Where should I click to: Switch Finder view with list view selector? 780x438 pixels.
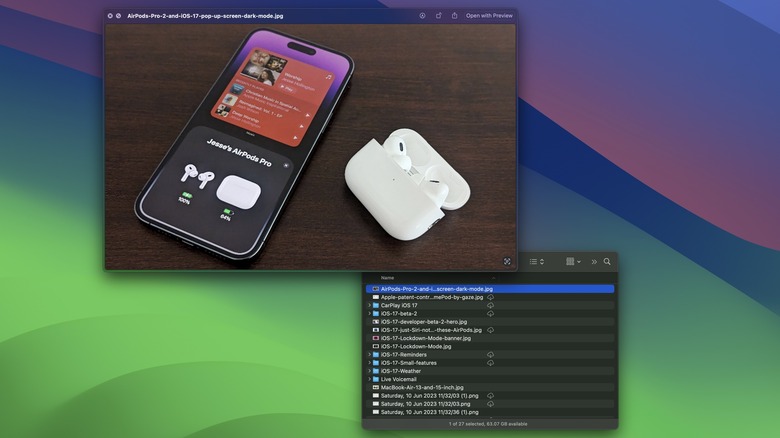536,262
